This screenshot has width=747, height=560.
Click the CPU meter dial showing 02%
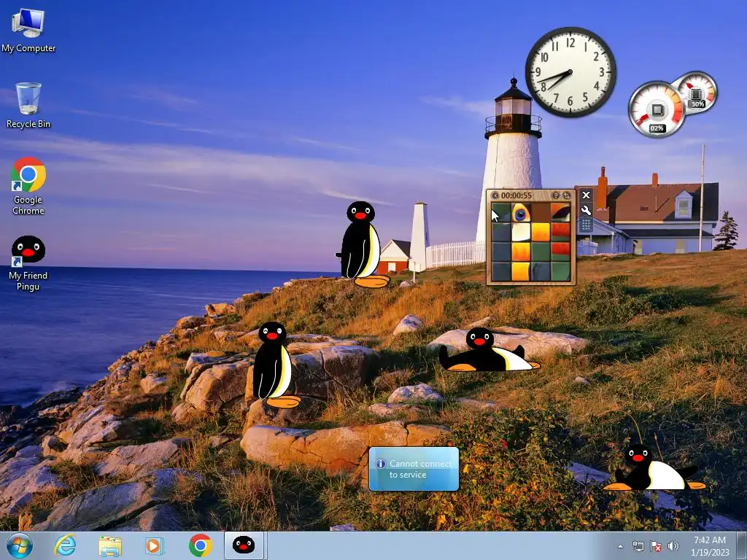657,110
